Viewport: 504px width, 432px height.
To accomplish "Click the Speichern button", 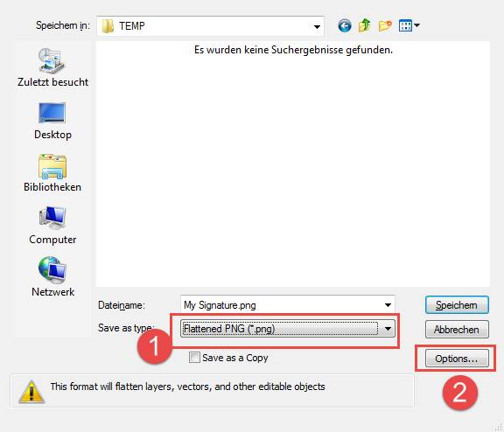I will [457, 305].
